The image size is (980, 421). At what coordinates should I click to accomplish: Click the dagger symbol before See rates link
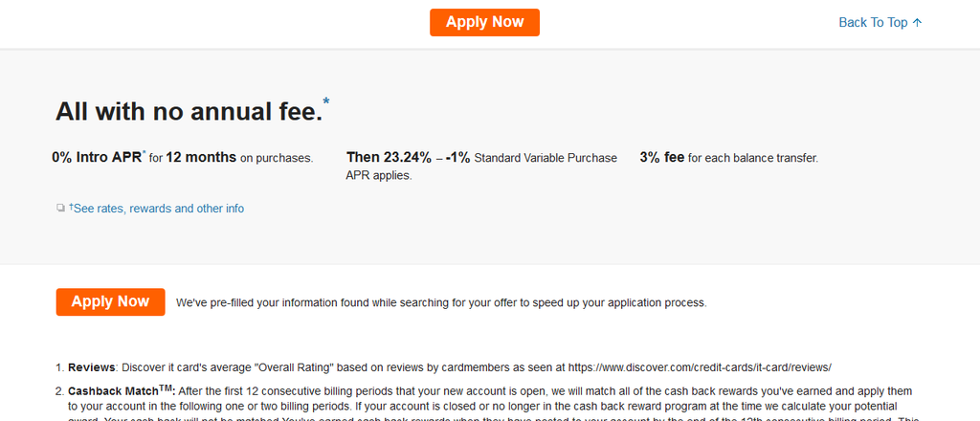[71, 206]
